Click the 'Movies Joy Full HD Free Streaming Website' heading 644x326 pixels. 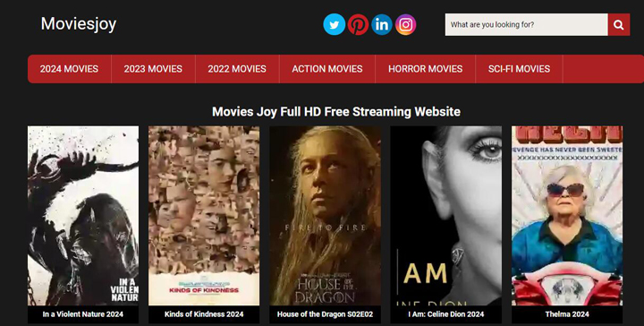[336, 111]
